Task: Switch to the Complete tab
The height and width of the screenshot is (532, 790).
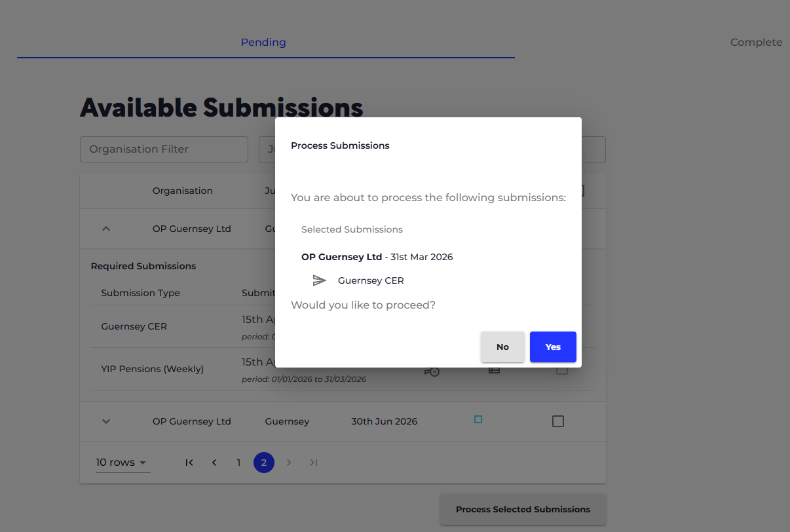Action: tap(756, 42)
